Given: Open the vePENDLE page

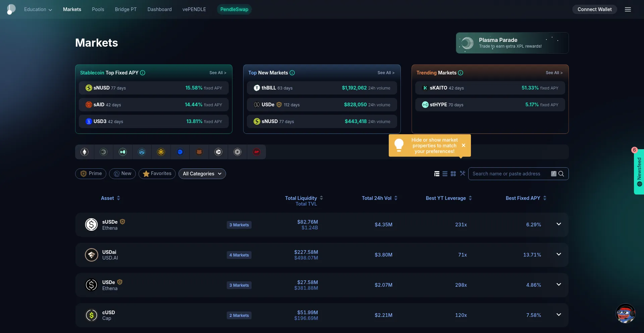Looking at the screenshot, I should (194, 9).
